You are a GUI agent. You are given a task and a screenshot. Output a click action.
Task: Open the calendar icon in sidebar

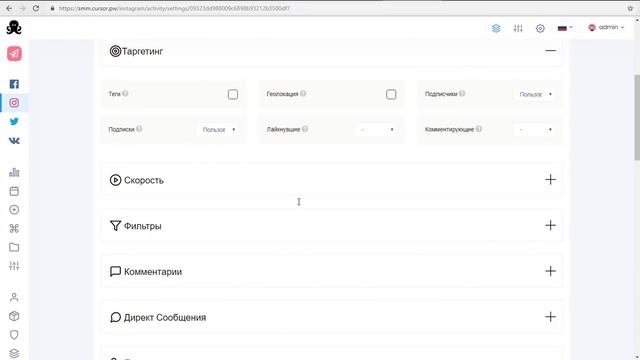[14, 191]
